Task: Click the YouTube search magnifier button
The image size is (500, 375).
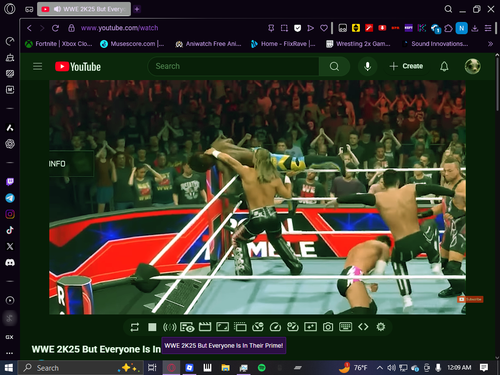Action: coord(334,66)
